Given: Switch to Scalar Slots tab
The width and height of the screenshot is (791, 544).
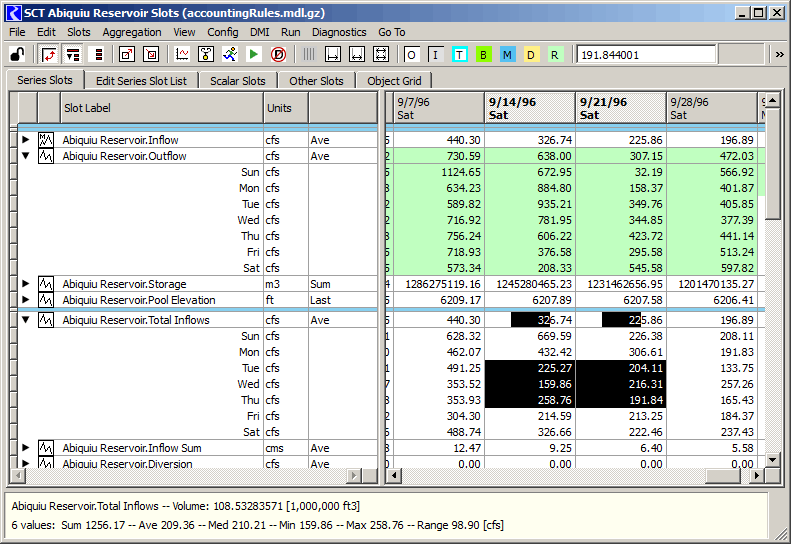Looking at the screenshot, I should [238, 81].
